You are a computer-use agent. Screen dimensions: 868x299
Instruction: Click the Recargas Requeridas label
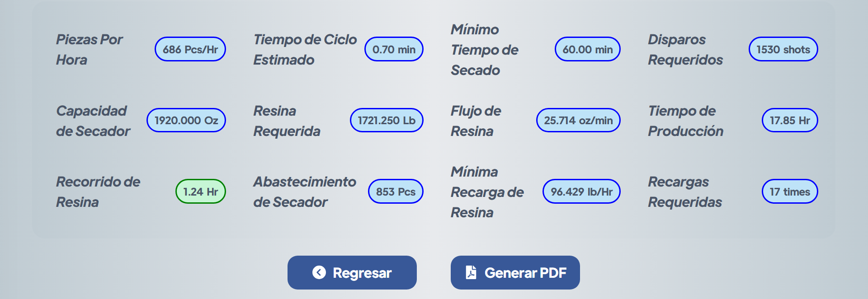point(684,192)
